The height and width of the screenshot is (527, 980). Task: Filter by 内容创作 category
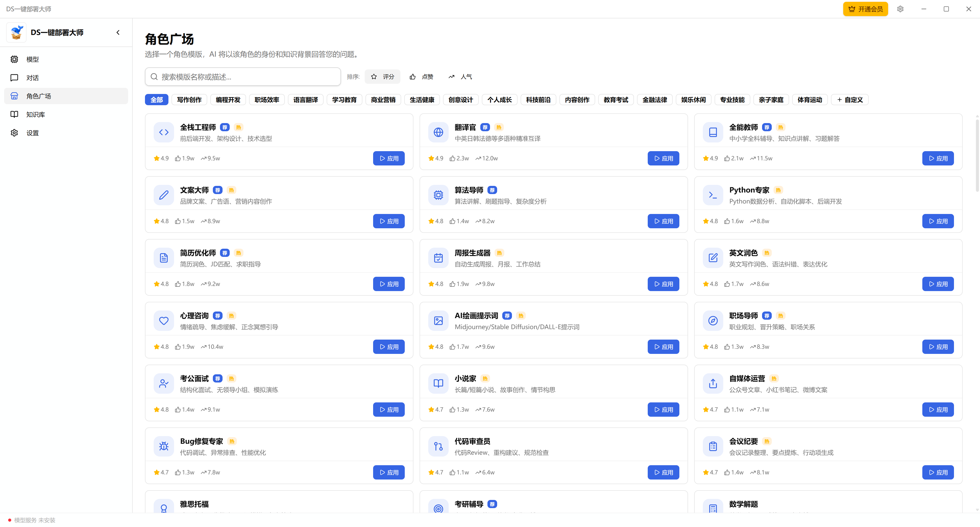(x=577, y=100)
